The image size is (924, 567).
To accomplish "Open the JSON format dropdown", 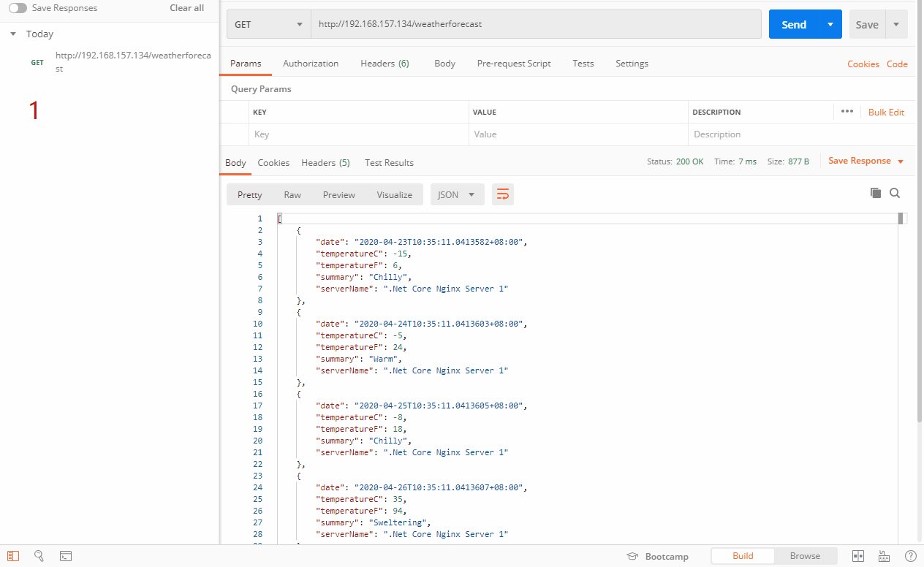I will click(457, 194).
